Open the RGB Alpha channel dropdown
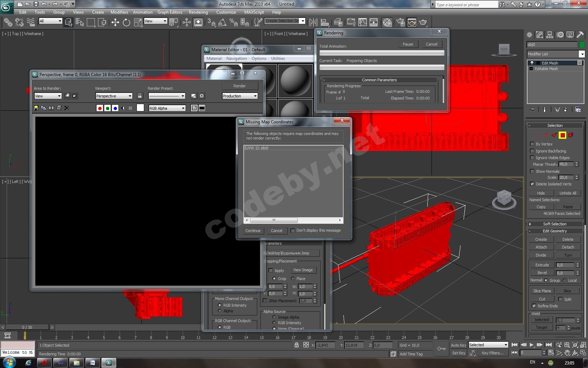 (167, 108)
